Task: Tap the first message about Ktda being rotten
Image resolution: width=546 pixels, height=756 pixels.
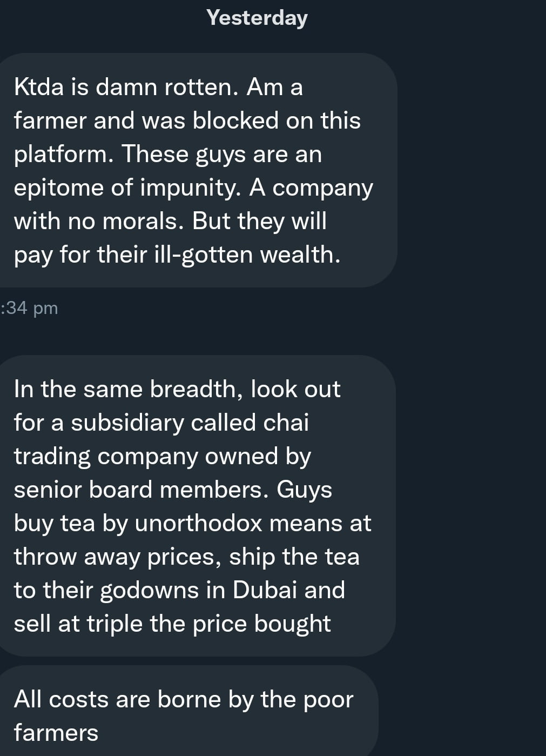Action: [194, 170]
